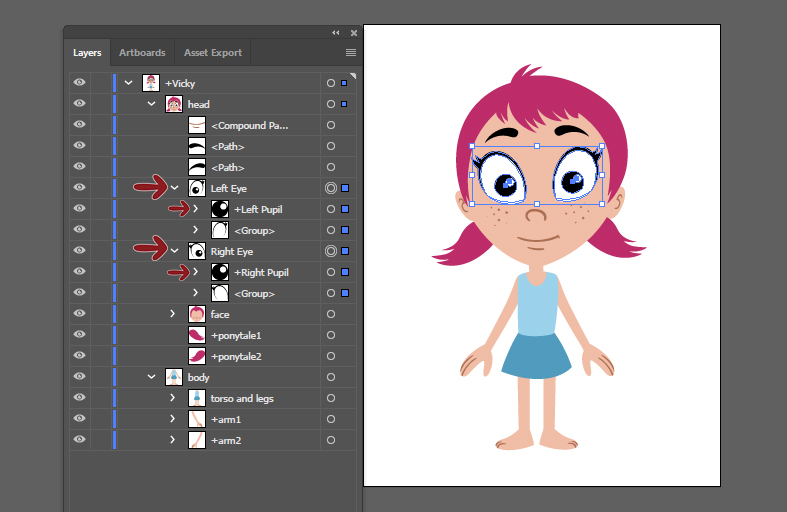This screenshot has height=512, width=787.
Task: Click target circle of torso and legs
Action: click(331, 398)
